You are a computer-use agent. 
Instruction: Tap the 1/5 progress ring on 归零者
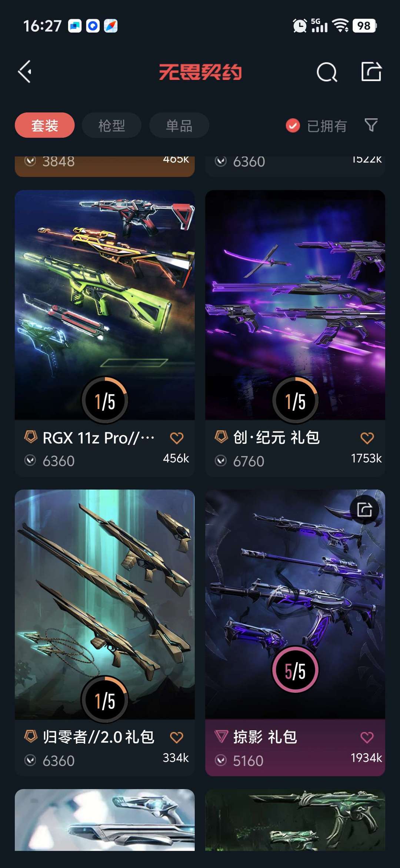point(105,700)
